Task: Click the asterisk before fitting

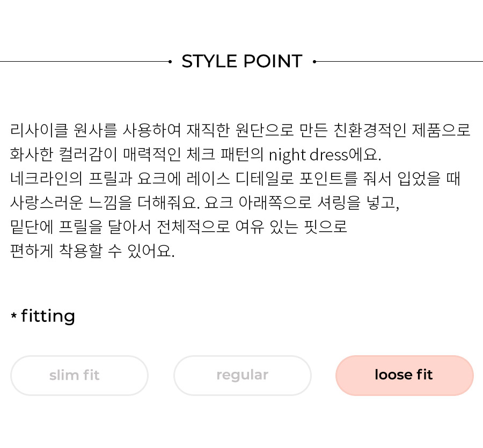Action: [14, 315]
